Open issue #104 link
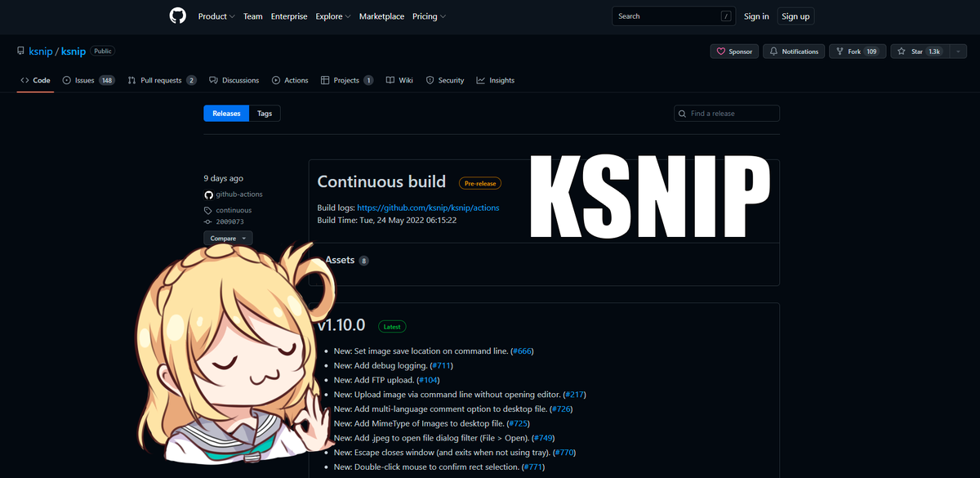 point(428,380)
